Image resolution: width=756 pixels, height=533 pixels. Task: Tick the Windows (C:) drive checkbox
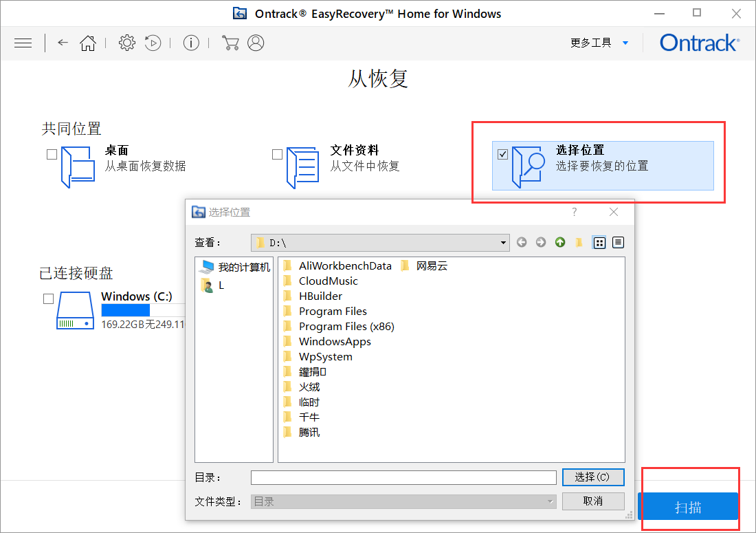pos(48,299)
